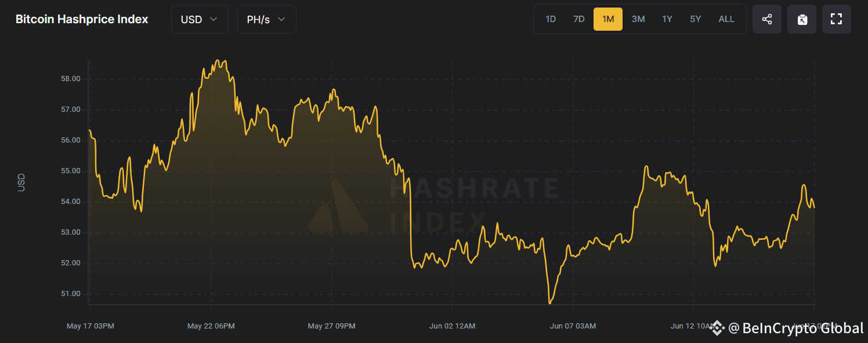Click the Jun 07 03AM axis label

pos(573,326)
